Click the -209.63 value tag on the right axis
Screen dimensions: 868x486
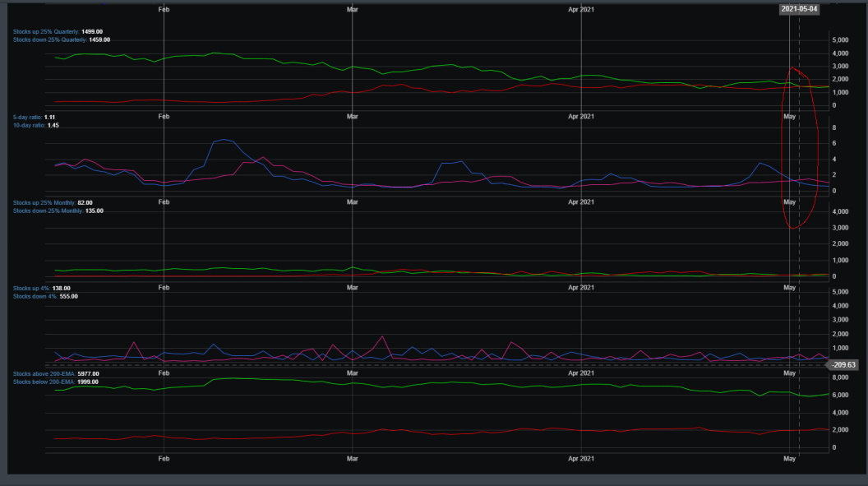click(x=843, y=365)
